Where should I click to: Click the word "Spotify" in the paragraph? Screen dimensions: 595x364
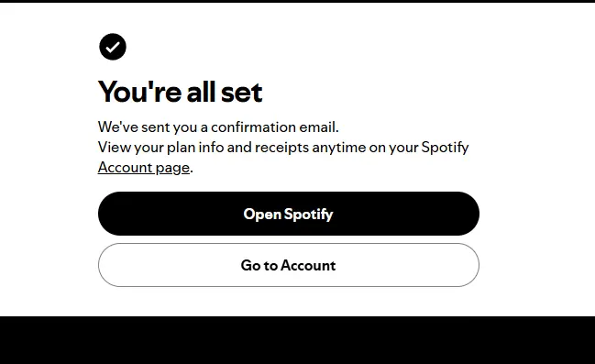(x=446, y=148)
